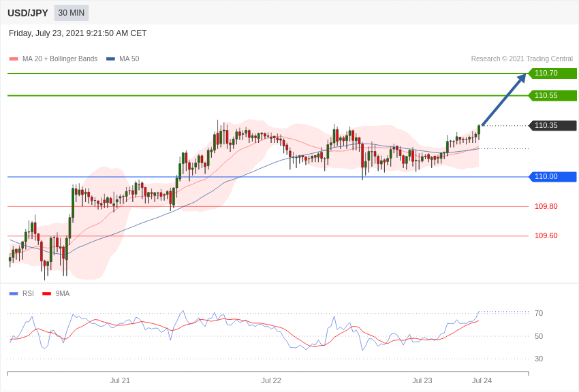Click the RSI 30 level label
This screenshot has height=392, width=579.
coord(539,359)
